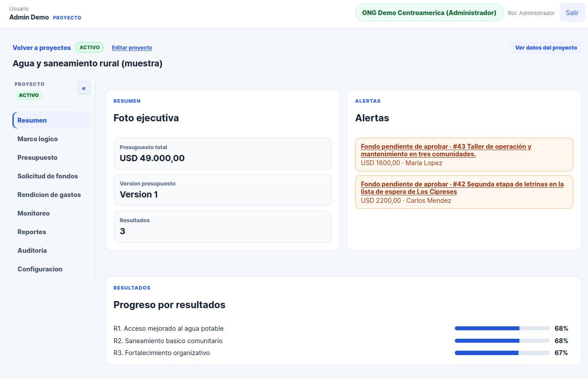Open the Presupuesto section
The image size is (588, 379).
tap(51, 158)
